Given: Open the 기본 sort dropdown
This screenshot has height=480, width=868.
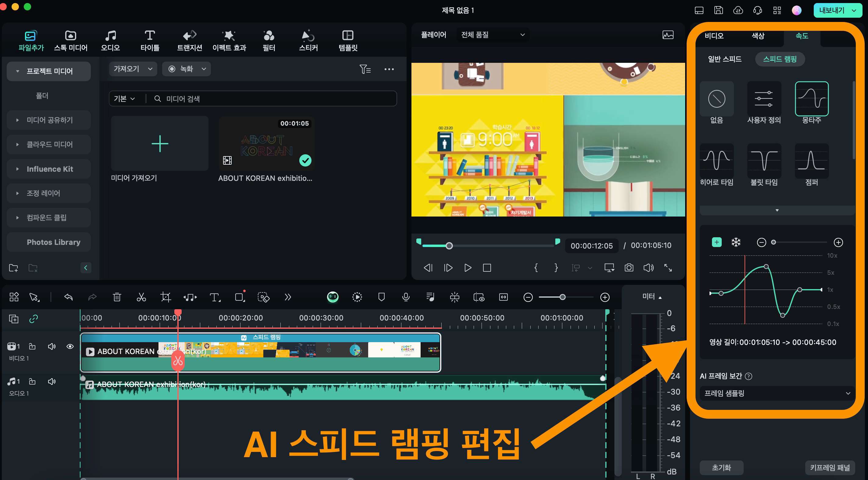Looking at the screenshot, I should tap(124, 99).
